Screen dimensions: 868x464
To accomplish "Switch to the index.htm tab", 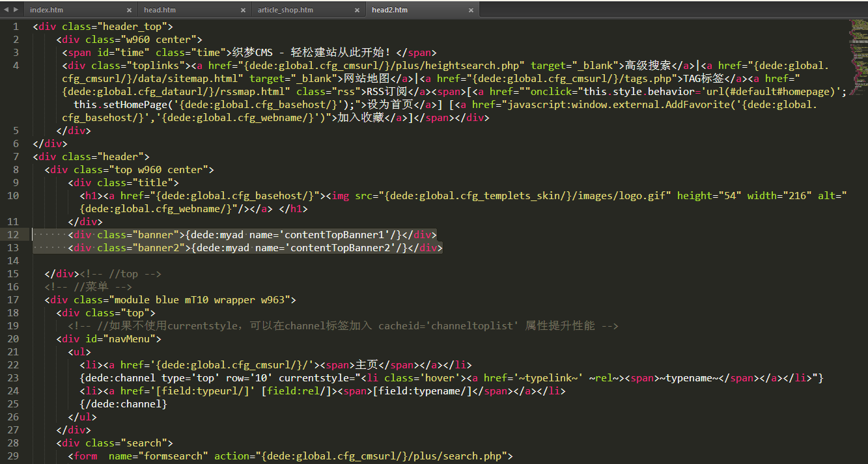I will [47, 10].
